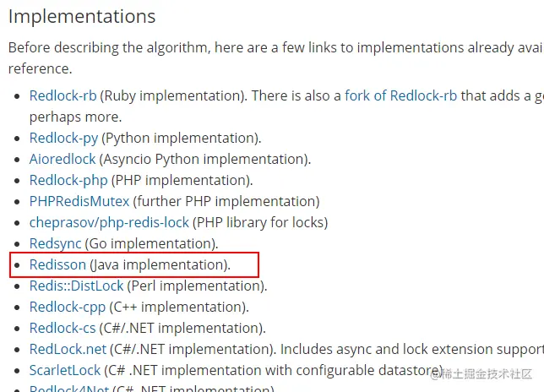Open the Redlock-php link

pyautogui.click(x=68, y=181)
